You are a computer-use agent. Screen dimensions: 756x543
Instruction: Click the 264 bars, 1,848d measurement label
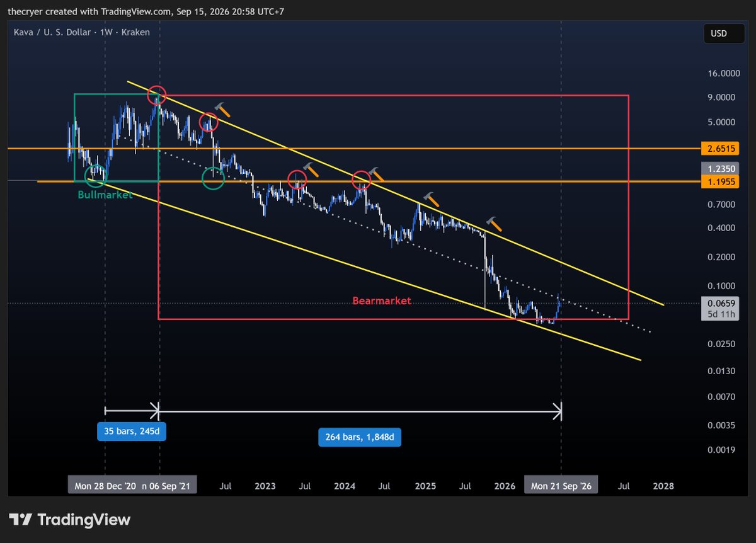coord(359,437)
